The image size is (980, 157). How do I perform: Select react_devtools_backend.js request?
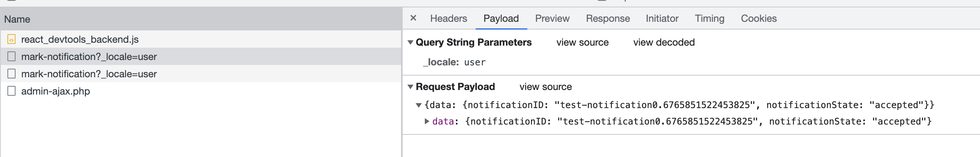tap(201, 39)
